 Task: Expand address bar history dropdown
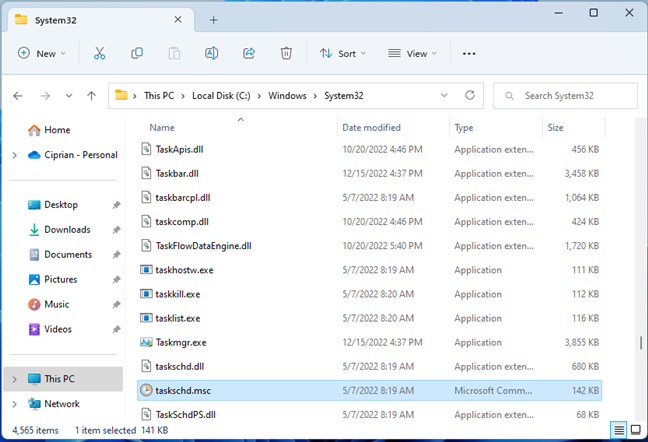pyautogui.click(x=444, y=95)
